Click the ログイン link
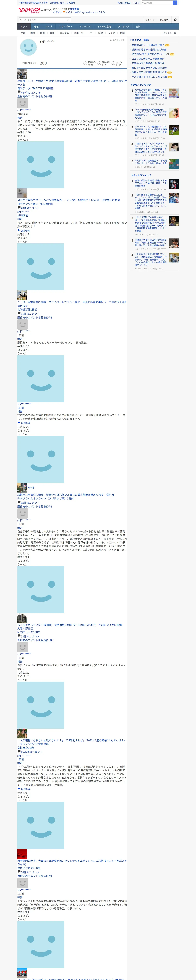This screenshot has width=196, height=980. (x=57, y=12)
